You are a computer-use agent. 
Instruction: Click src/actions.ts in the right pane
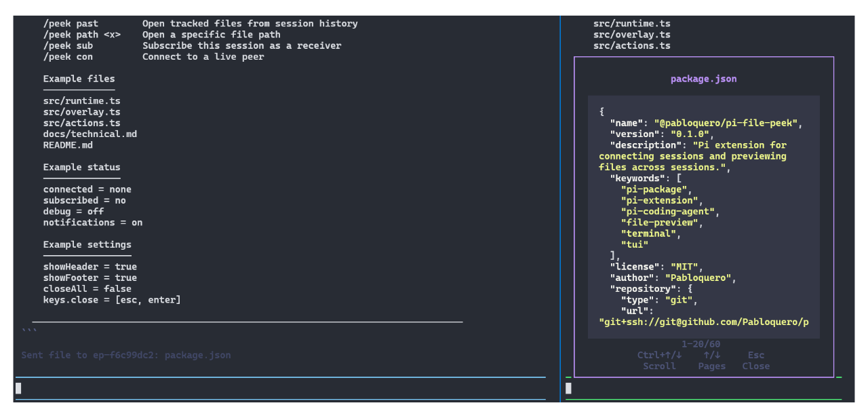[x=631, y=45]
